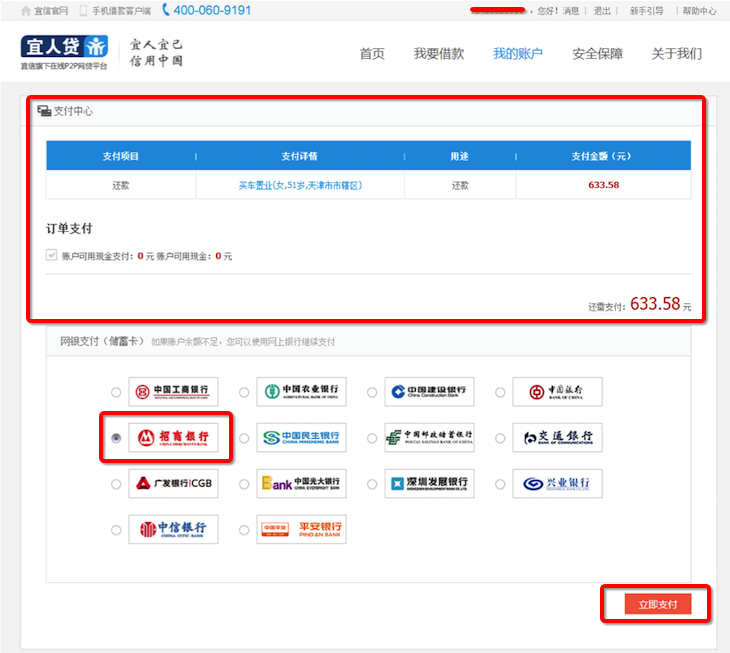The width and height of the screenshot is (730, 653).
Task: Click the 支付项目 column header
Action: 121,156
